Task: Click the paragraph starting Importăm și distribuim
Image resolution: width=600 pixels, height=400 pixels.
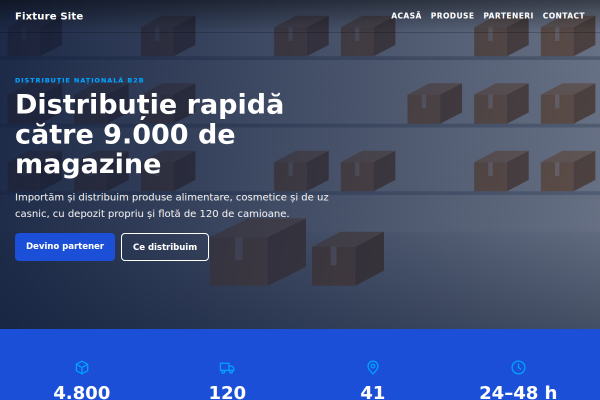Action: tap(172, 205)
